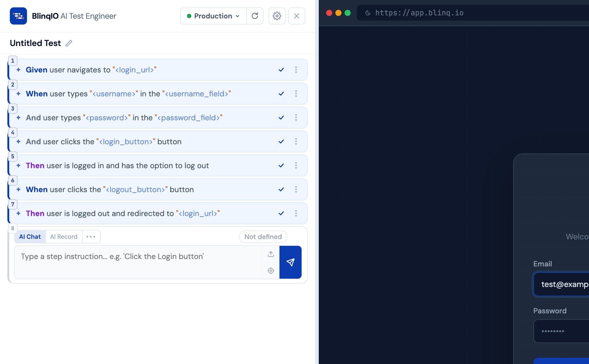Switch to the AI Record tab

(64, 236)
